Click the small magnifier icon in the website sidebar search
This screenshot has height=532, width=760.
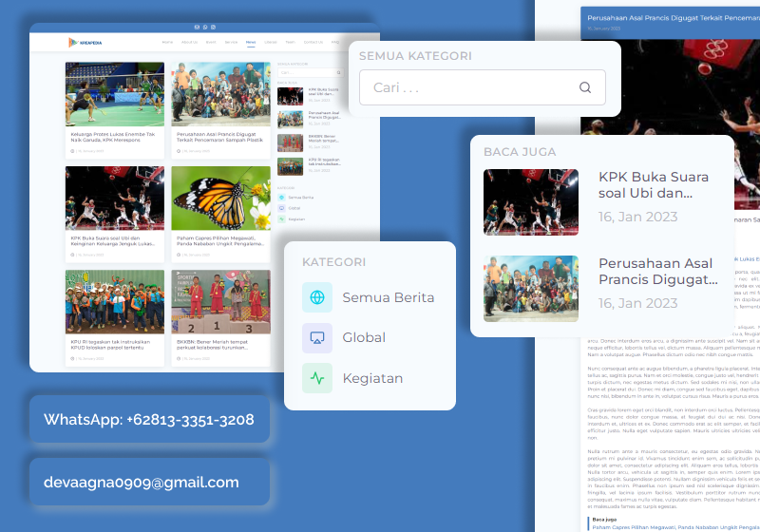point(339,73)
